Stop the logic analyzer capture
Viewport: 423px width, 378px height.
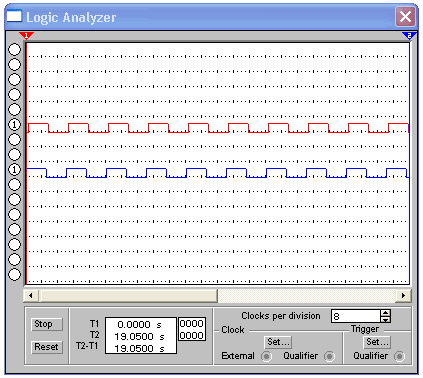(47, 324)
